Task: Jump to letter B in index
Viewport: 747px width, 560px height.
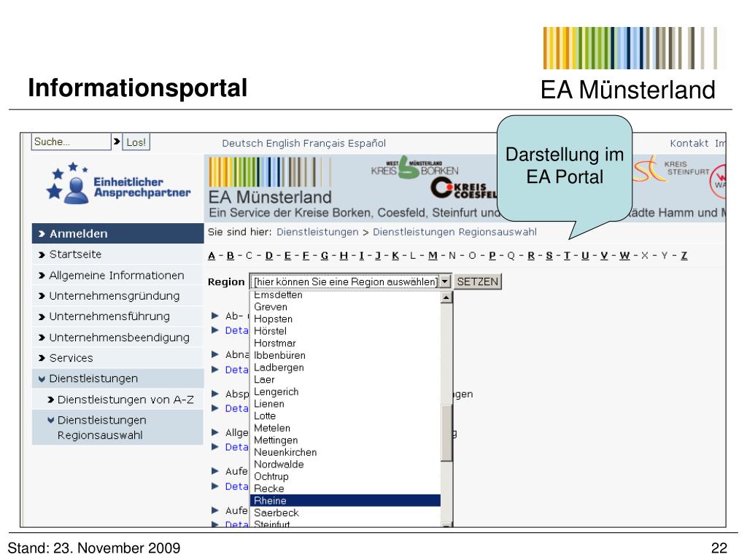Action: [x=231, y=256]
